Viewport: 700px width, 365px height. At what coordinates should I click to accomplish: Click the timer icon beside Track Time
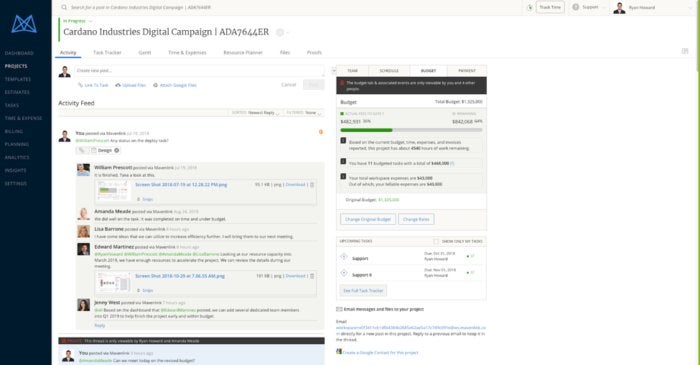click(x=529, y=7)
